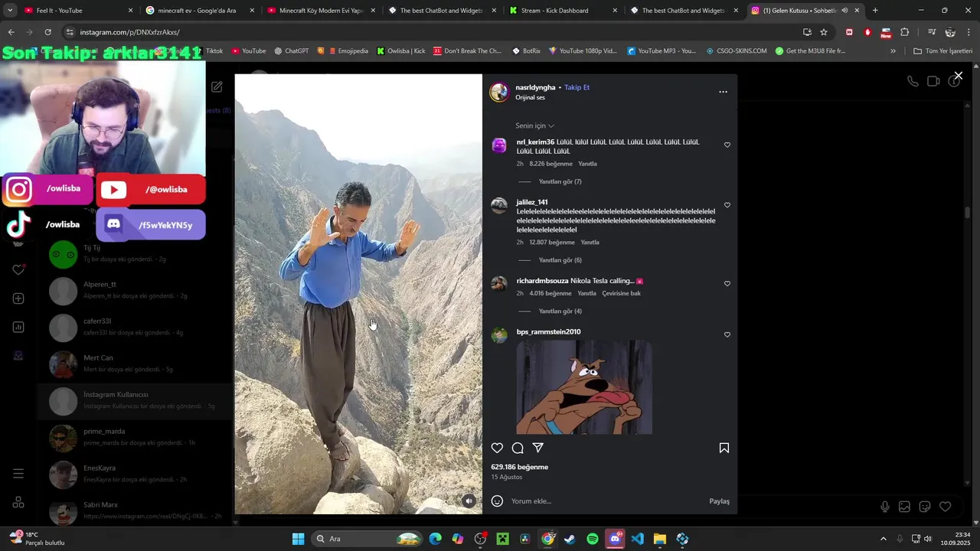The height and width of the screenshot is (551, 980).
Task: Like jalilez_141's comment
Action: point(727,205)
